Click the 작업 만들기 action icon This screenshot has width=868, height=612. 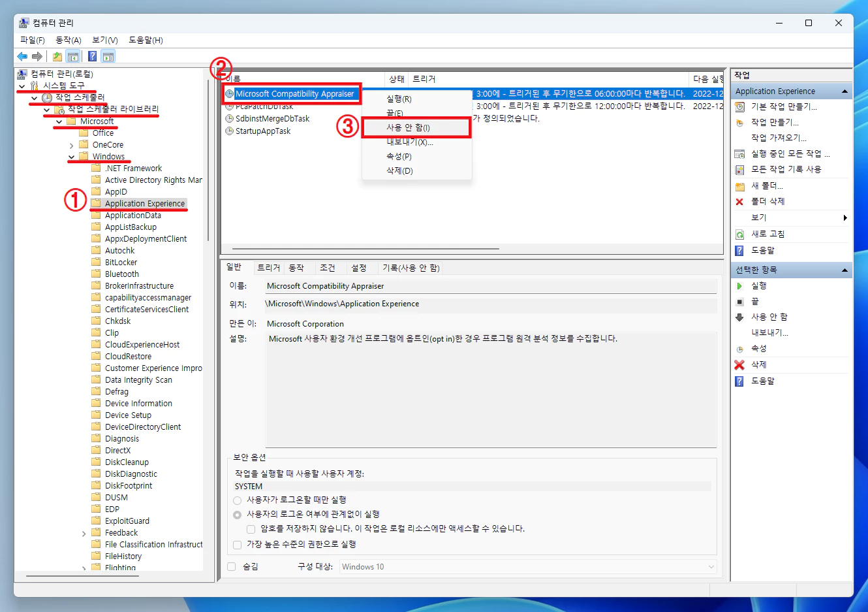click(739, 122)
